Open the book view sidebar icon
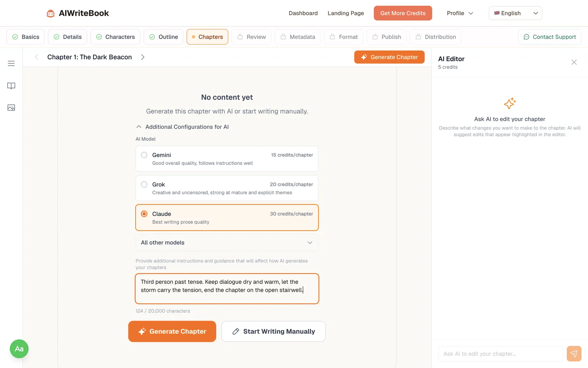 pyautogui.click(x=11, y=86)
